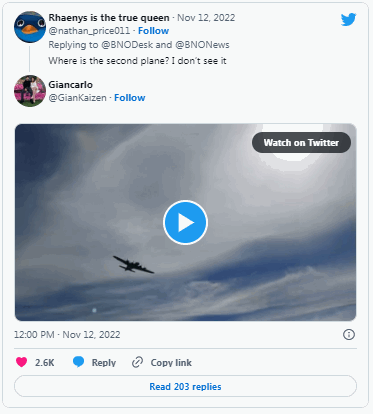Click Read 203 replies button
Image resolution: width=373 pixels, height=414 pixels.
coord(185,386)
